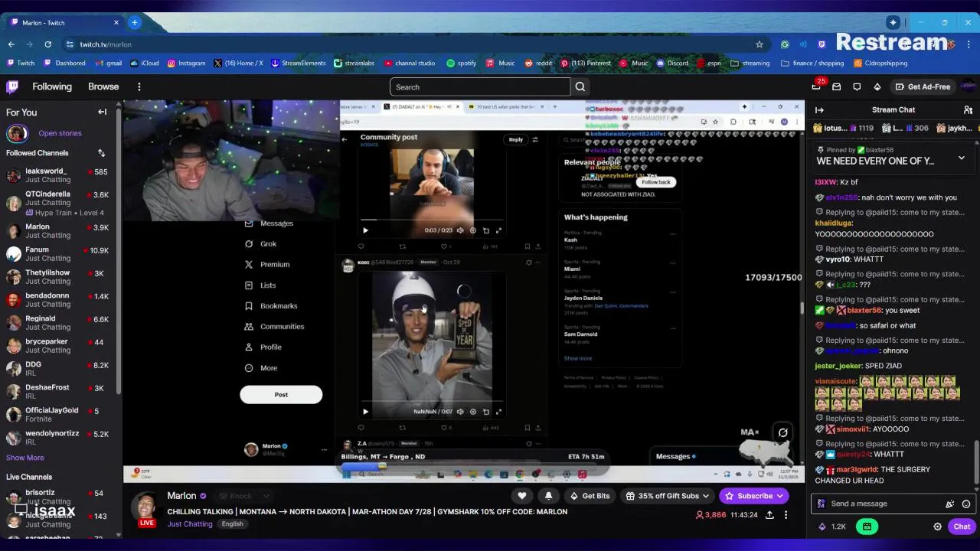Share the stream with the upload icon

click(769, 515)
